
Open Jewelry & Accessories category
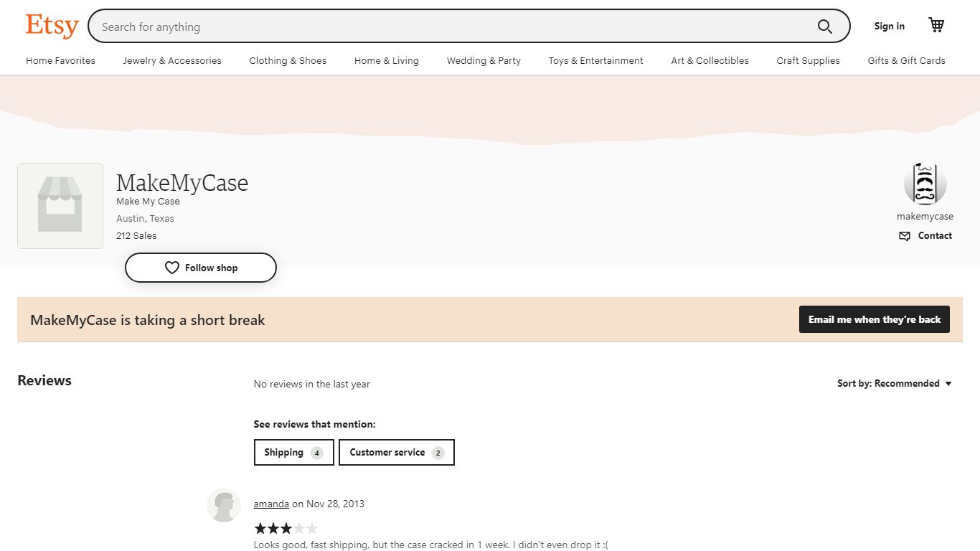[x=172, y=60]
